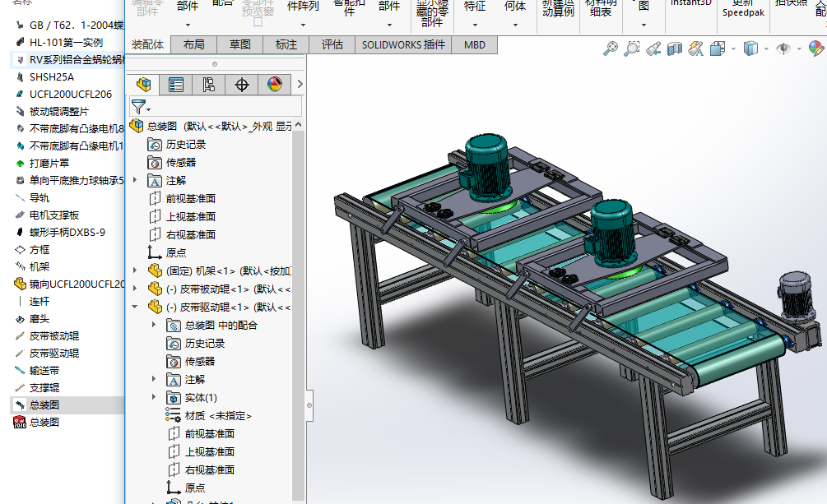The height and width of the screenshot is (504, 827).
Task: Click the Zoom to Fit magnifier icon
Action: (610, 49)
